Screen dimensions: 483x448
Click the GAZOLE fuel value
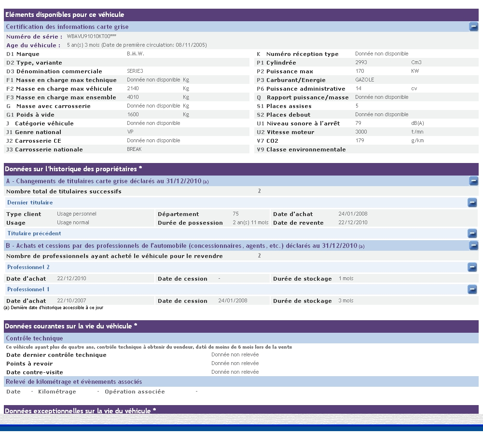(x=365, y=80)
